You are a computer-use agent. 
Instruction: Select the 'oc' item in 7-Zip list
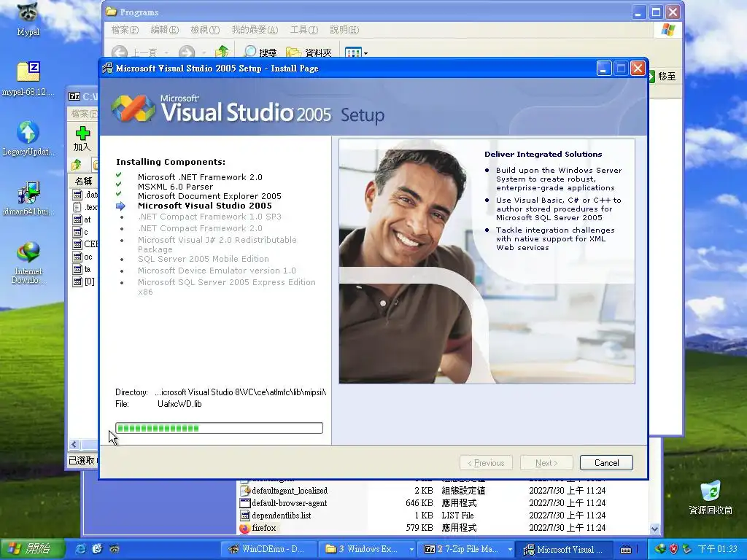[x=82, y=257]
